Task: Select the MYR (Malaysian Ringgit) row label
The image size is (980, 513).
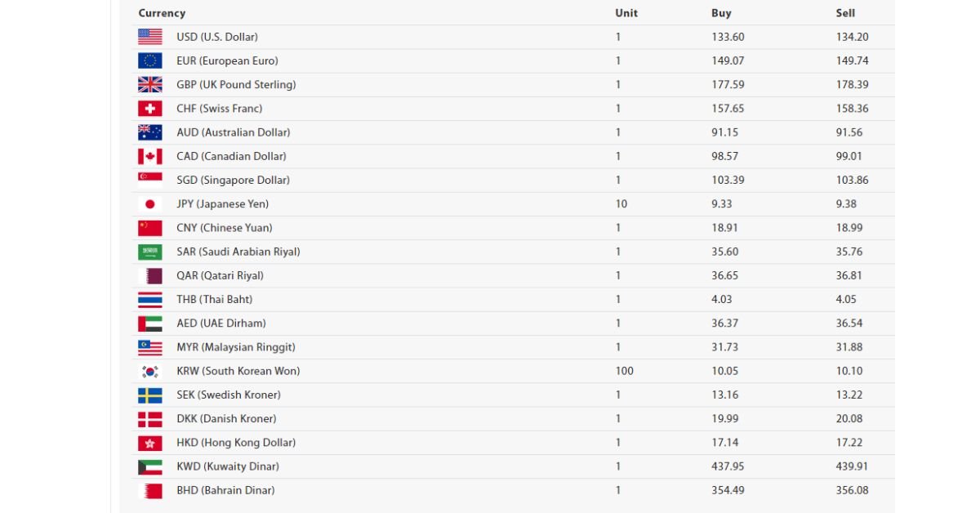Action: click(236, 347)
